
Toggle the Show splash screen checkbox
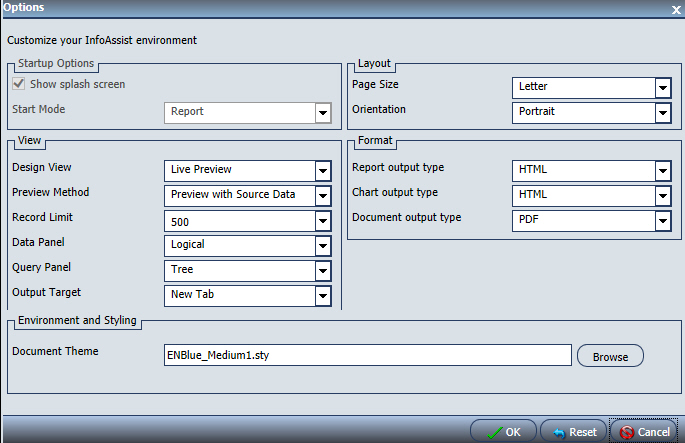coord(18,83)
